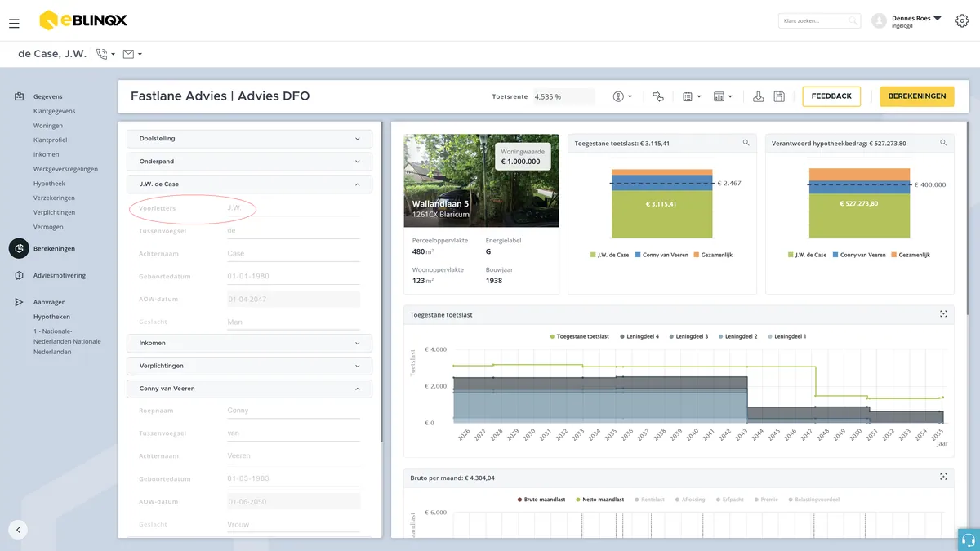980x551 pixels.
Task: Click the search magnifier in Klant zoeken
Action: tap(853, 21)
